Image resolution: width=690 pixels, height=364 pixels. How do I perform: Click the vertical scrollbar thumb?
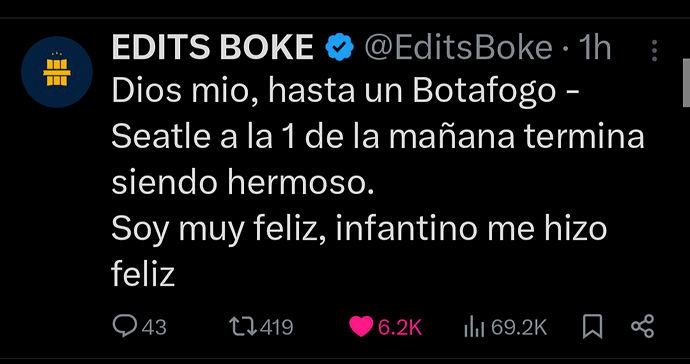click(686, 83)
